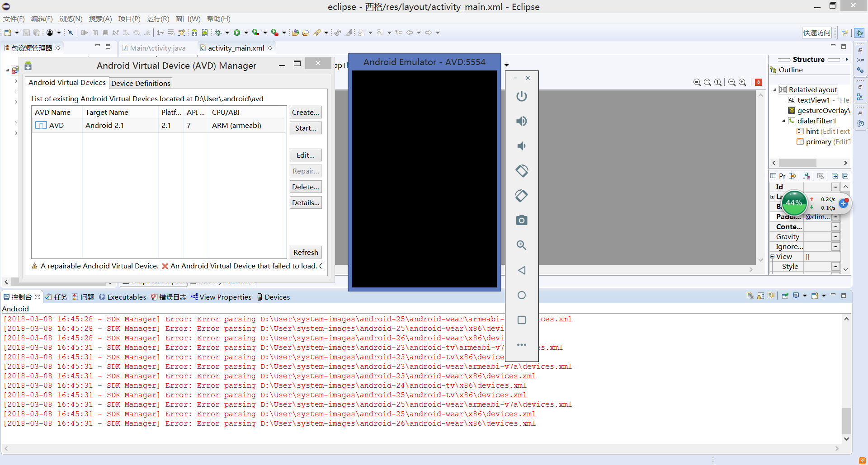This screenshot has height=465, width=868.
Task: Open New file dropdown arrow
Action: pyautogui.click(x=17, y=33)
